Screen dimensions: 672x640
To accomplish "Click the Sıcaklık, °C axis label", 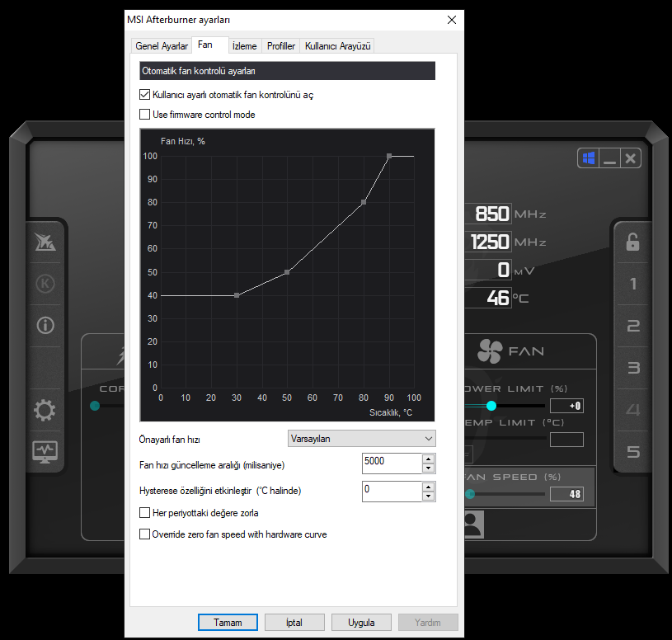I will [391, 412].
